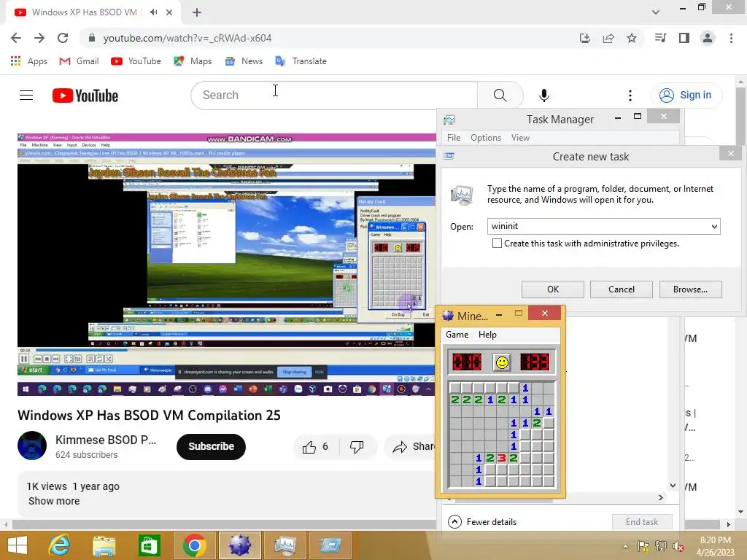Open YouTube settings three-dot menu
The width and height of the screenshot is (747, 560).
(x=630, y=96)
